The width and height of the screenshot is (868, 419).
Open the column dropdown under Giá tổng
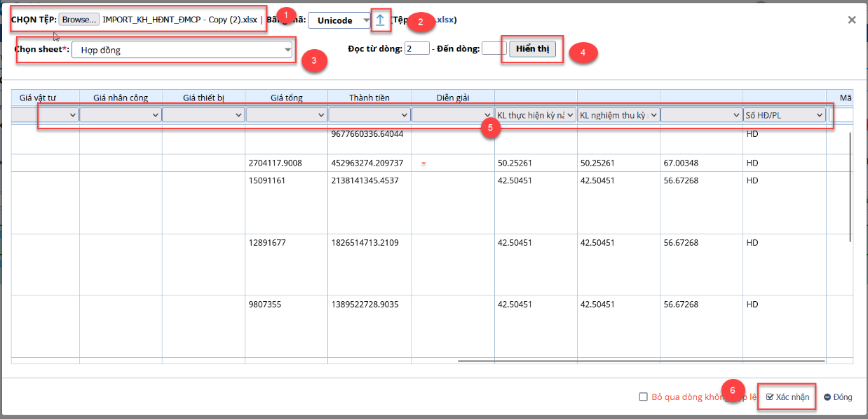pyautogui.click(x=287, y=115)
